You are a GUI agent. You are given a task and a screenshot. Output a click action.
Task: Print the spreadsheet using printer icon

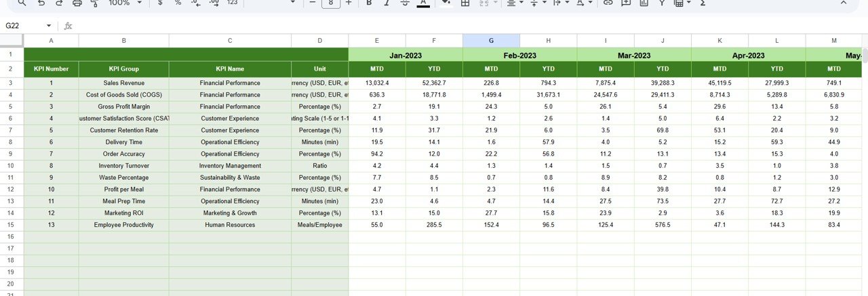(77, 3)
